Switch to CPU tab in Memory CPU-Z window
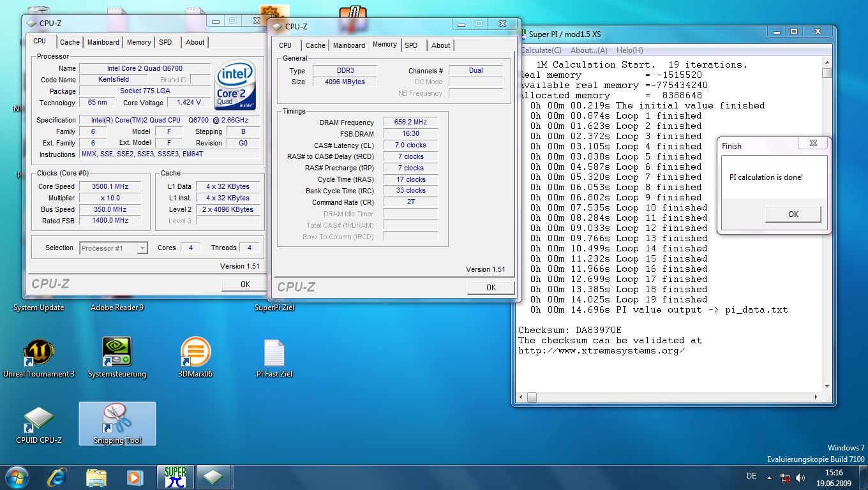 coord(285,45)
